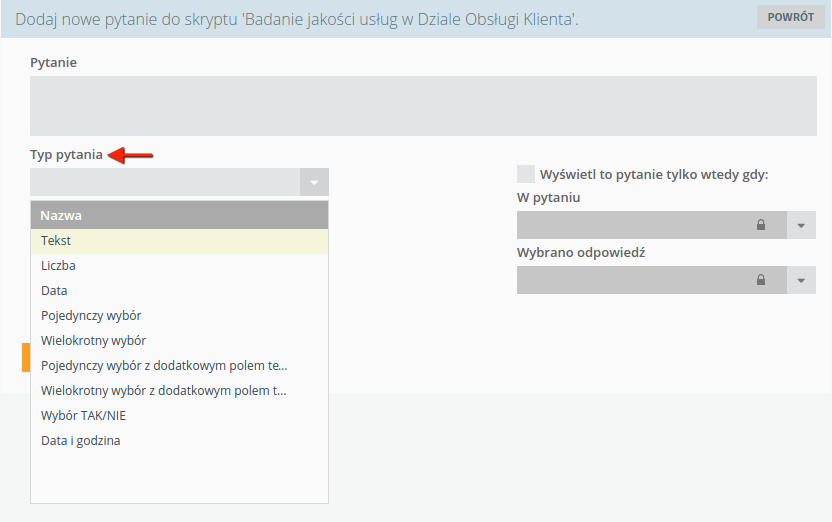Viewport: 832px width, 522px height.
Task: Enable 'Wyświetl to pytanie tylko wtedy gdy' checkbox
Action: tap(526, 174)
